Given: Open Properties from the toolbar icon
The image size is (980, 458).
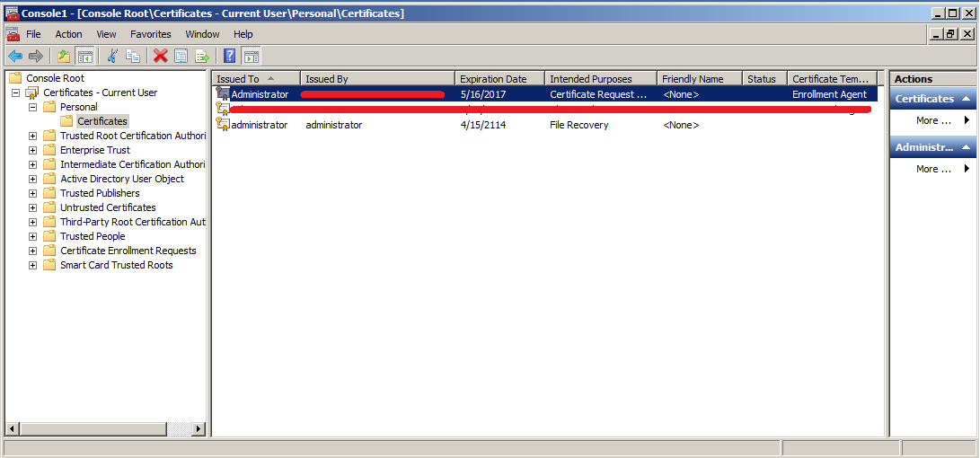Looking at the screenshot, I should click(181, 56).
